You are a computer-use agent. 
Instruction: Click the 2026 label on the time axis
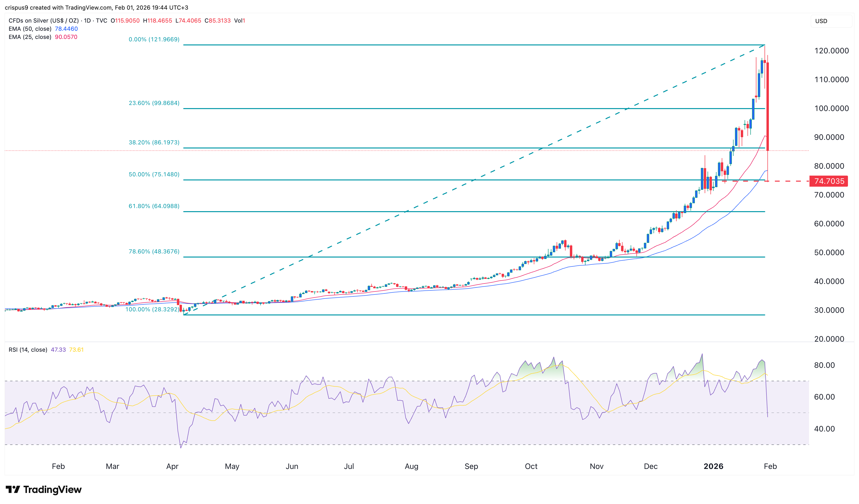click(713, 466)
